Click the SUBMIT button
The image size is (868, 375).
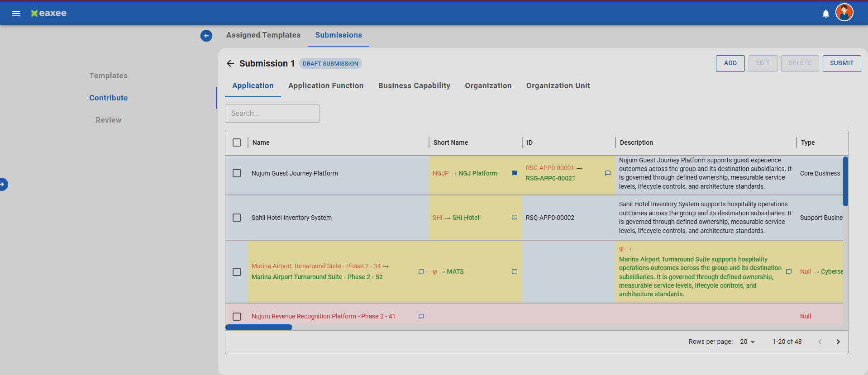point(842,63)
